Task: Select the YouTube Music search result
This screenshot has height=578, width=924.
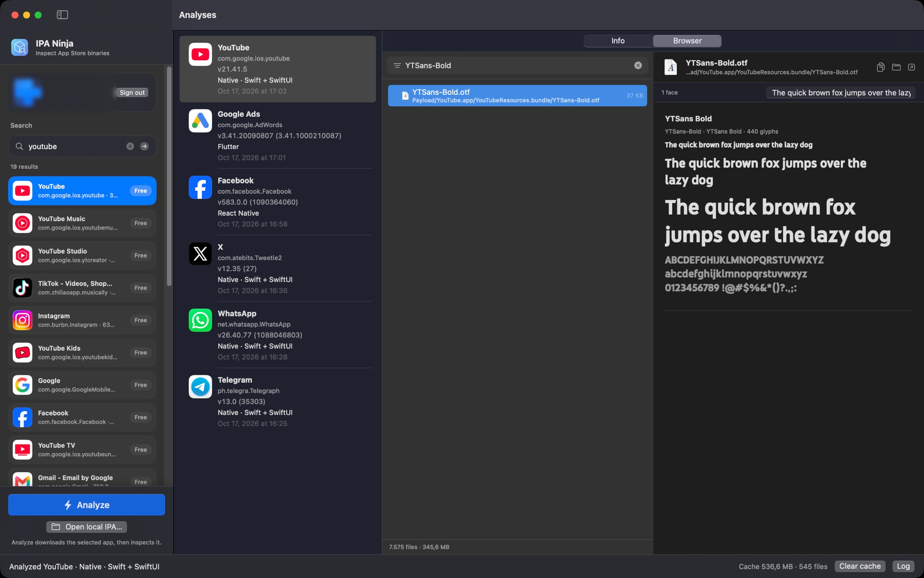Action: (82, 223)
